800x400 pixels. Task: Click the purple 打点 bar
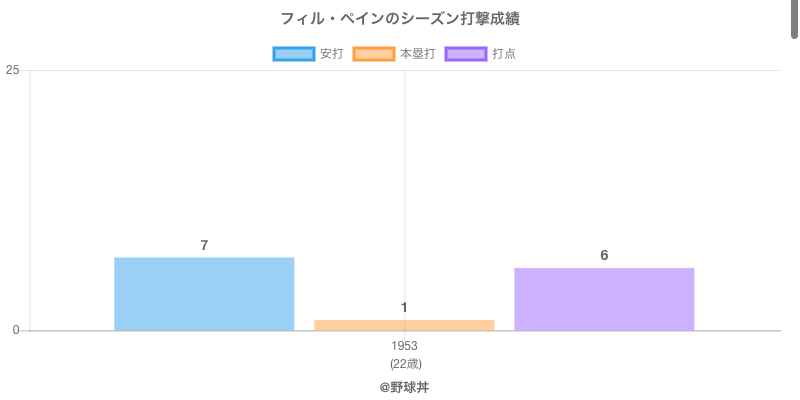click(x=604, y=299)
